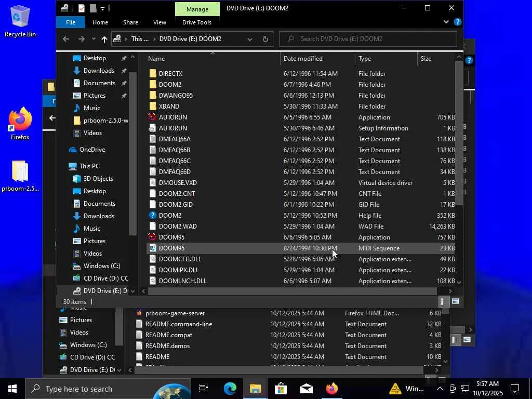Image resolution: width=532 pixels, height=399 pixels.
Task: Click the file list scroll down arrow
Action: 459,282
